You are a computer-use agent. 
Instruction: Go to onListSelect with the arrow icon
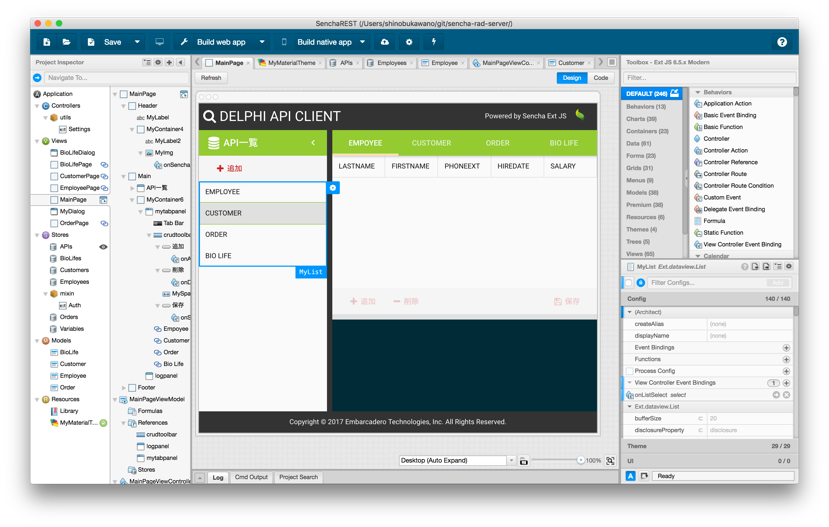tap(776, 395)
